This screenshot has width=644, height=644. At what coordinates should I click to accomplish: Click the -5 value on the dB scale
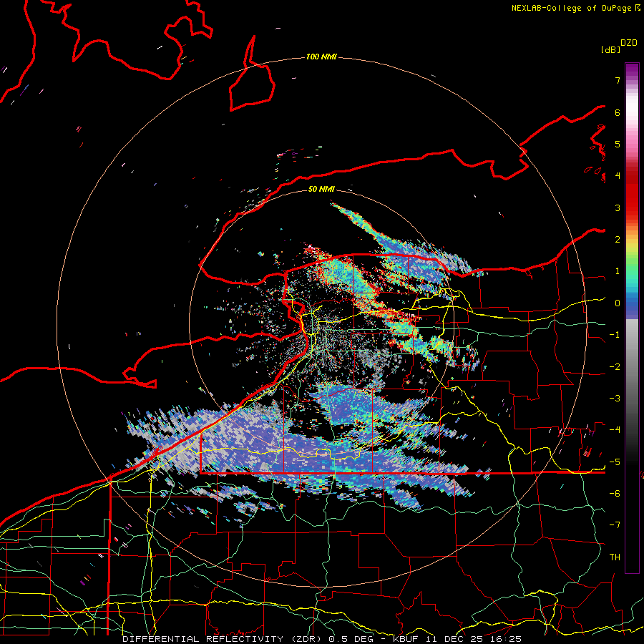point(615,462)
